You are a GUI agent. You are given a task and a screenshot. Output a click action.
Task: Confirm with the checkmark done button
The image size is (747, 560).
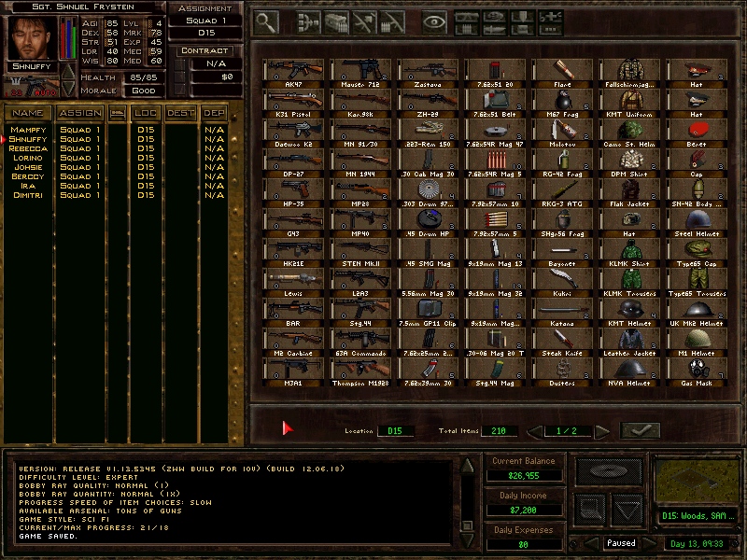[641, 430]
